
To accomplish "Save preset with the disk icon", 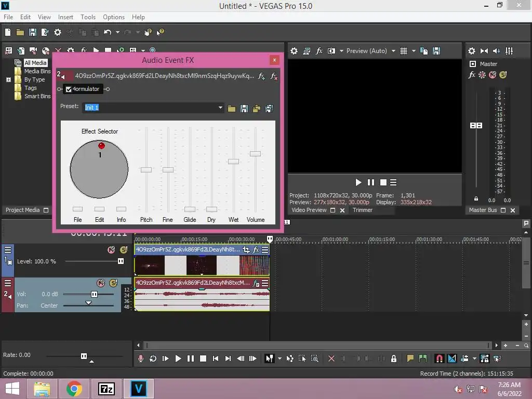I will click(244, 109).
